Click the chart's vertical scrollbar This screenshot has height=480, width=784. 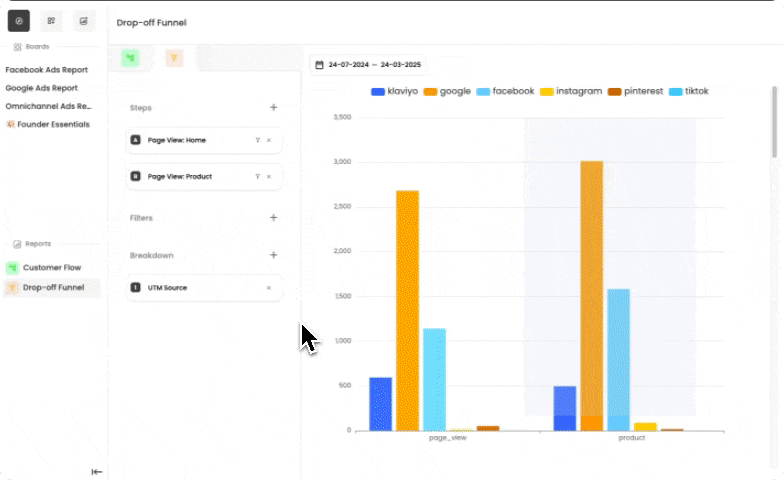coord(774,122)
